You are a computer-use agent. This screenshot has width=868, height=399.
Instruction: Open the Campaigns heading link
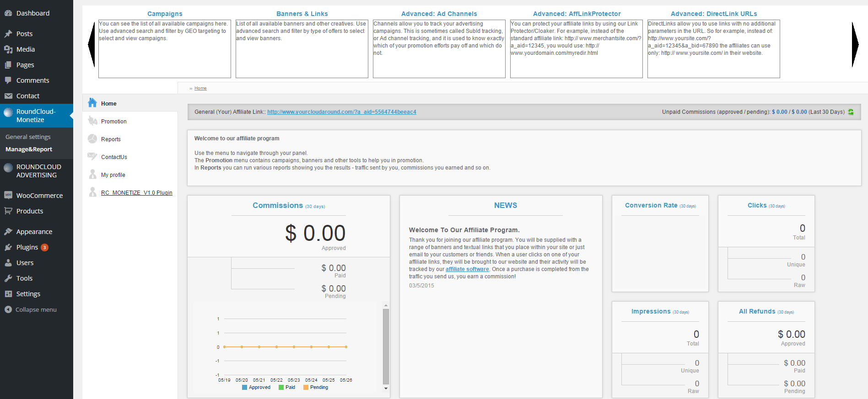click(165, 14)
